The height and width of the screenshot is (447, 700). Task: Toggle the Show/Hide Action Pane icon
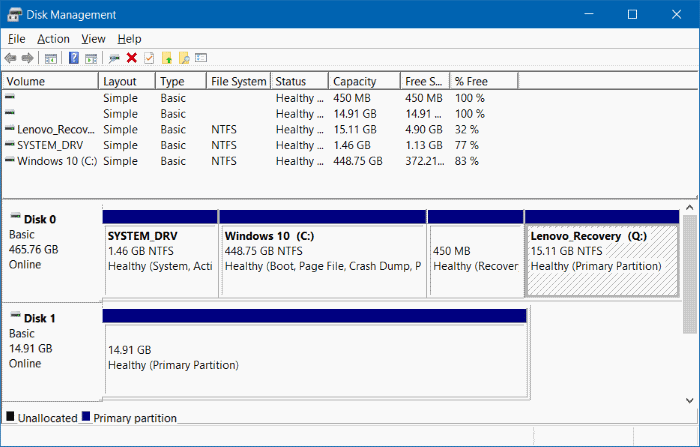(91, 58)
